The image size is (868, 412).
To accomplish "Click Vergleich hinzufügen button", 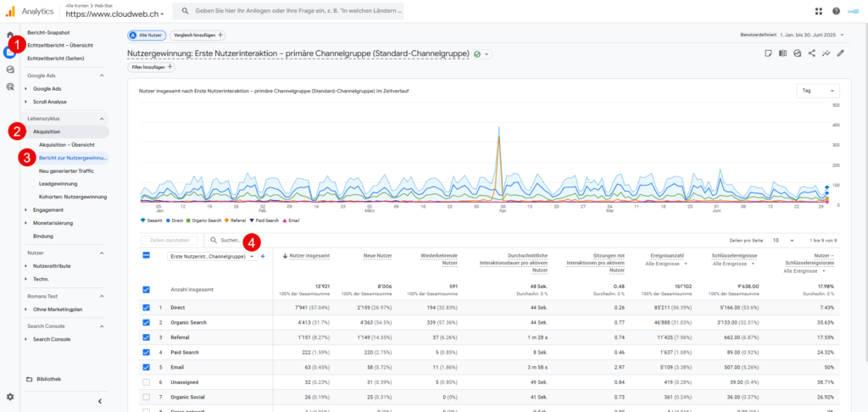I will [x=198, y=35].
